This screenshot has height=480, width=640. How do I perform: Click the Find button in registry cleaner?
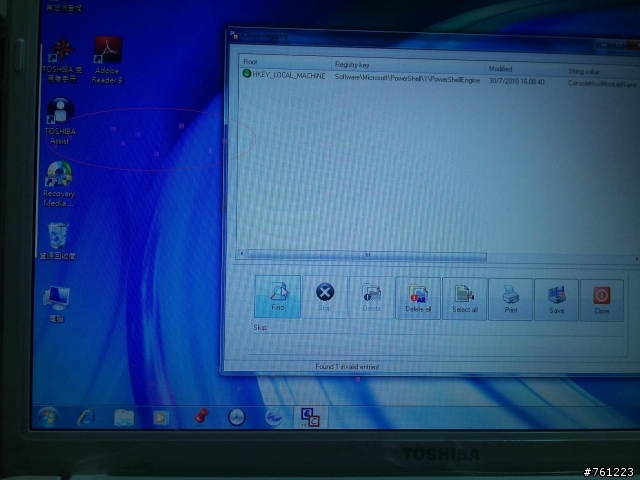click(277, 296)
